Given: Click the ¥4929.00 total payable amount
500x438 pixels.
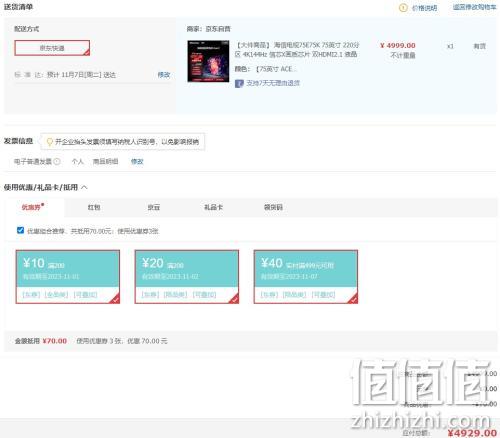Looking at the screenshot, I should 472,433.
